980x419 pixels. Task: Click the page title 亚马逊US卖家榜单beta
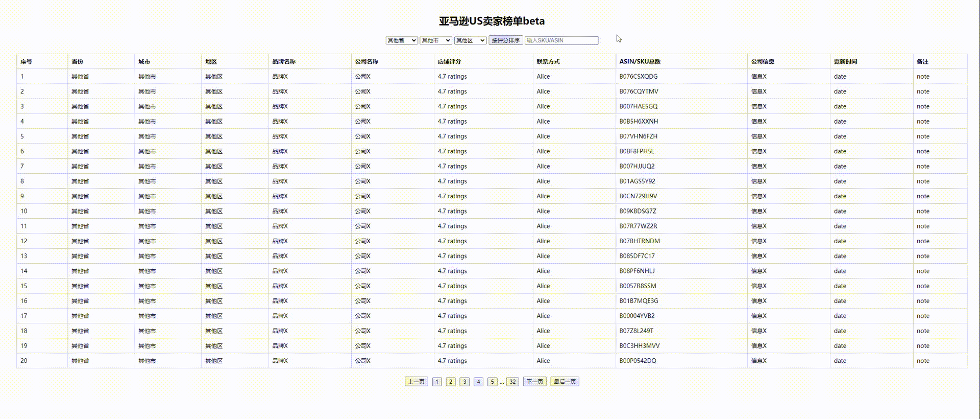click(492, 21)
